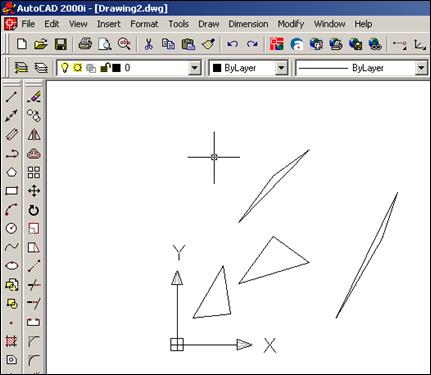
Task: Click the Paste clipboard icon
Action: coord(188,44)
